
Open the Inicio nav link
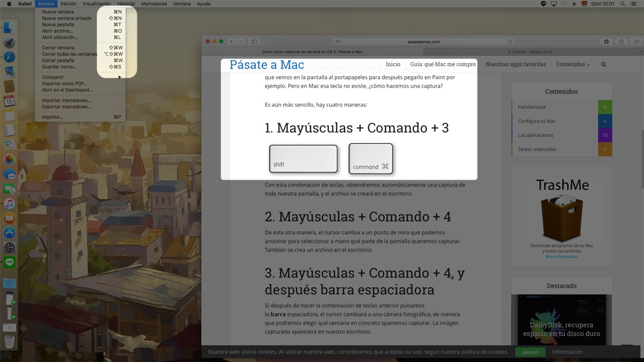[x=393, y=64]
